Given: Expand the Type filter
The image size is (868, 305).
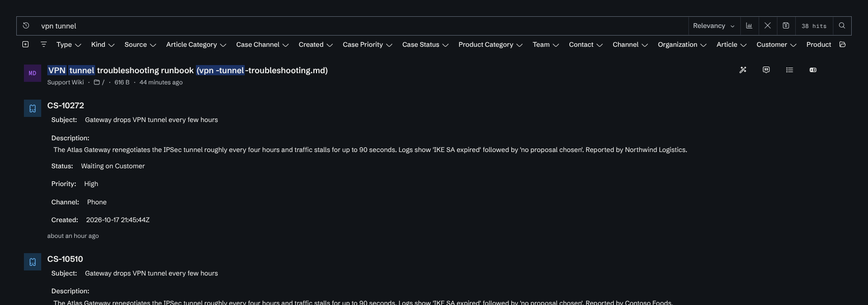Looking at the screenshot, I should tap(69, 45).
